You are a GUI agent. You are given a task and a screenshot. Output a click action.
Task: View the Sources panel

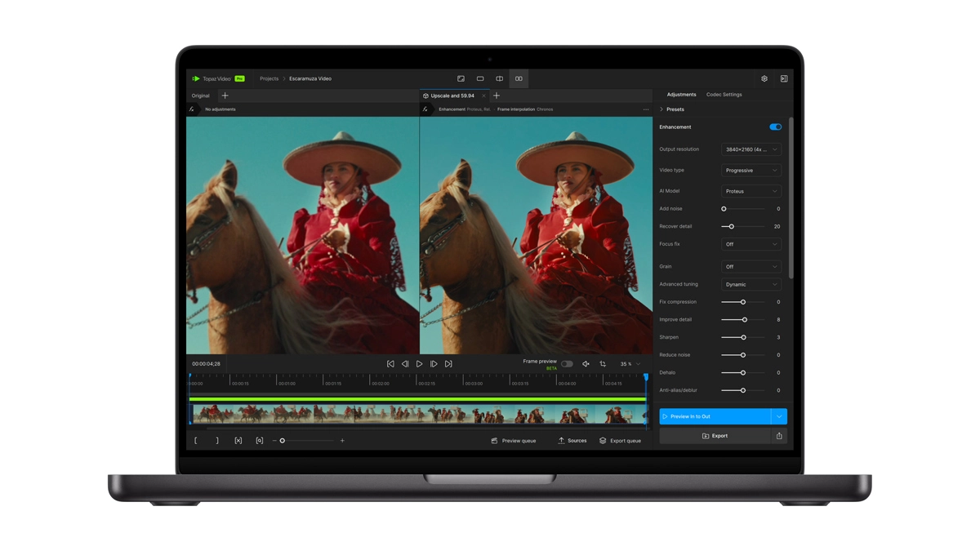pyautogui.click(x=572, y=440)
